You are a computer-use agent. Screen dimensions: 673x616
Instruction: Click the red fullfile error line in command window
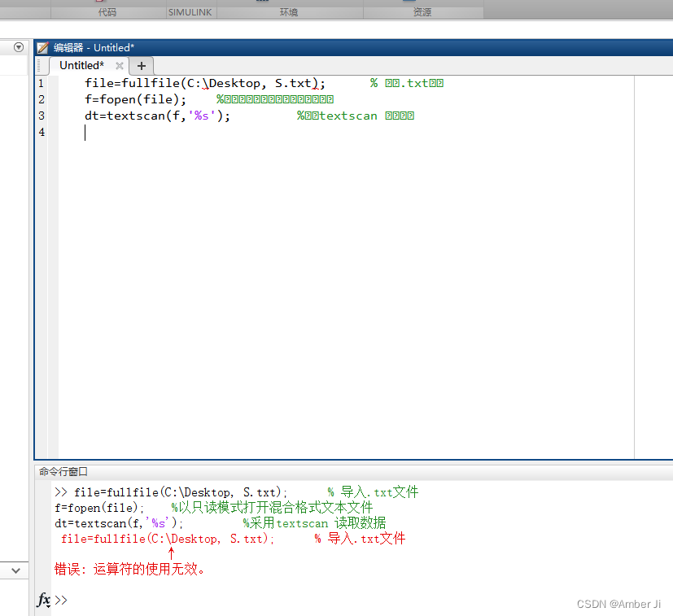click(233, 539)
